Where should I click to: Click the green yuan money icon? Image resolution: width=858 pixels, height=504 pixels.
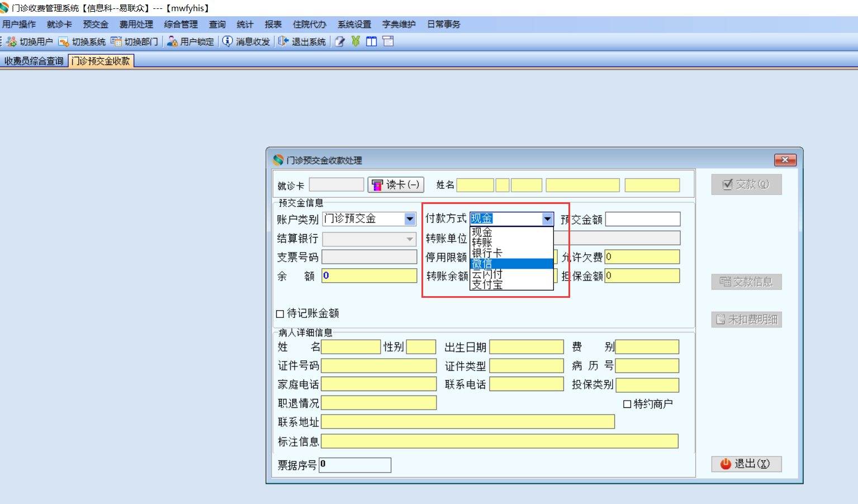355,41
